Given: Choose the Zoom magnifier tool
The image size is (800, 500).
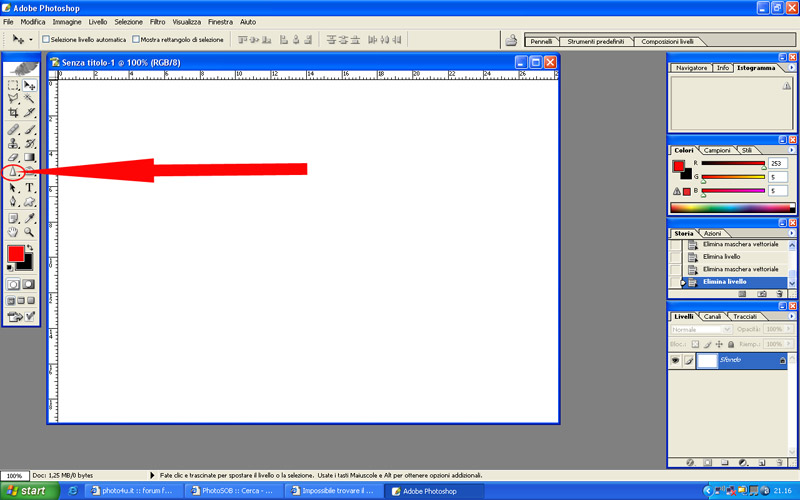Looking at the screenshot, I should click(x=30, y=231).
